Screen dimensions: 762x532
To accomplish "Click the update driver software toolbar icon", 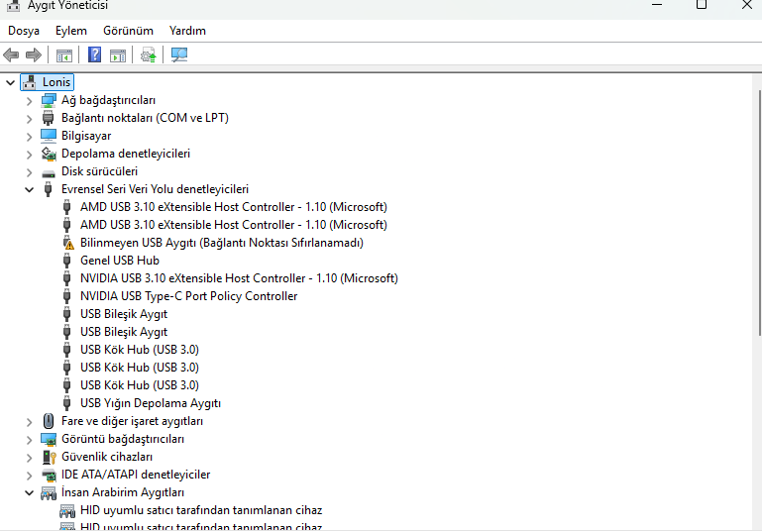I will coord(149,54).
